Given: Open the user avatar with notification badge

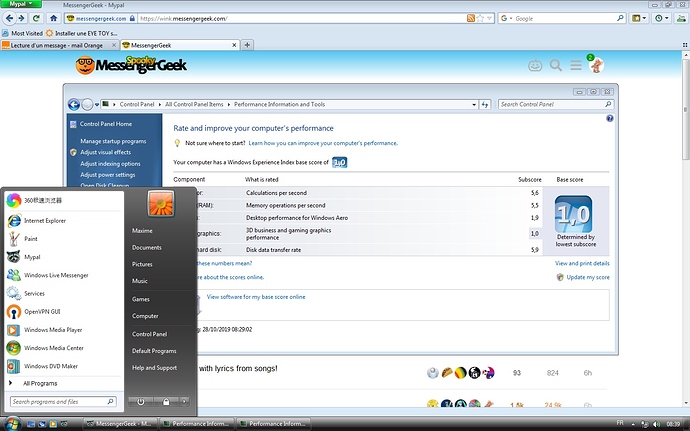Looking at the screenshot, I should 596,65.
